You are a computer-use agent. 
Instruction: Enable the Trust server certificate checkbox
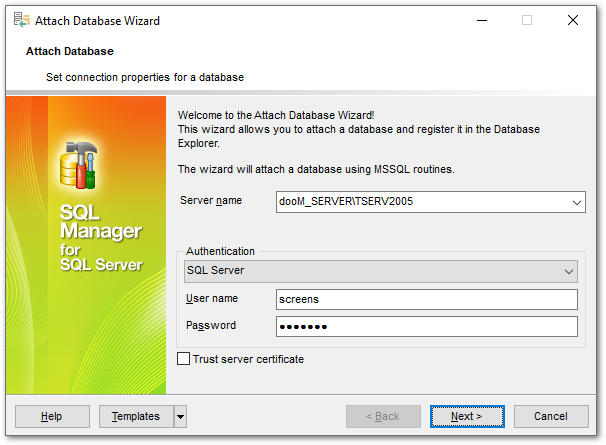point(183,359)
